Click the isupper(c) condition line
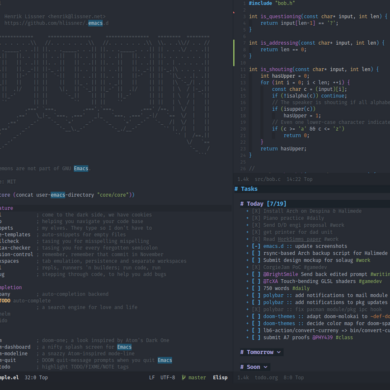390x390 pixels. (294, 109)
